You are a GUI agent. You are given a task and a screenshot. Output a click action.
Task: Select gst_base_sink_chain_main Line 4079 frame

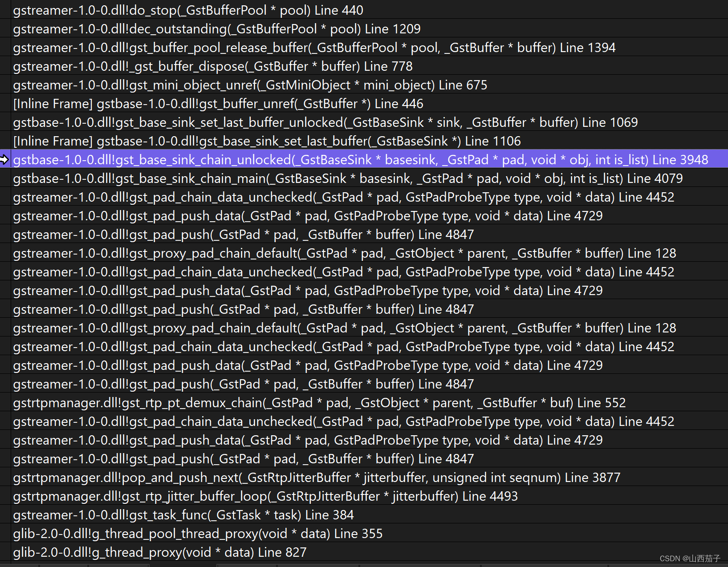pos(370,178)
